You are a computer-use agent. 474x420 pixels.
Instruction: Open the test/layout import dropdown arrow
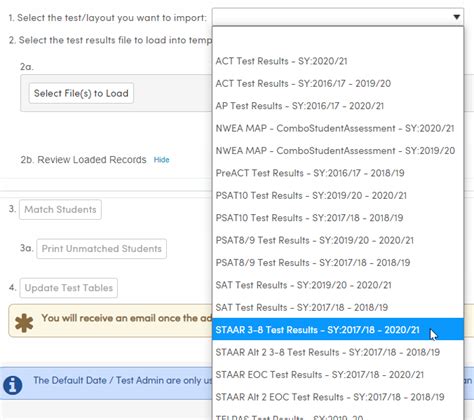(x=456, y=17)
